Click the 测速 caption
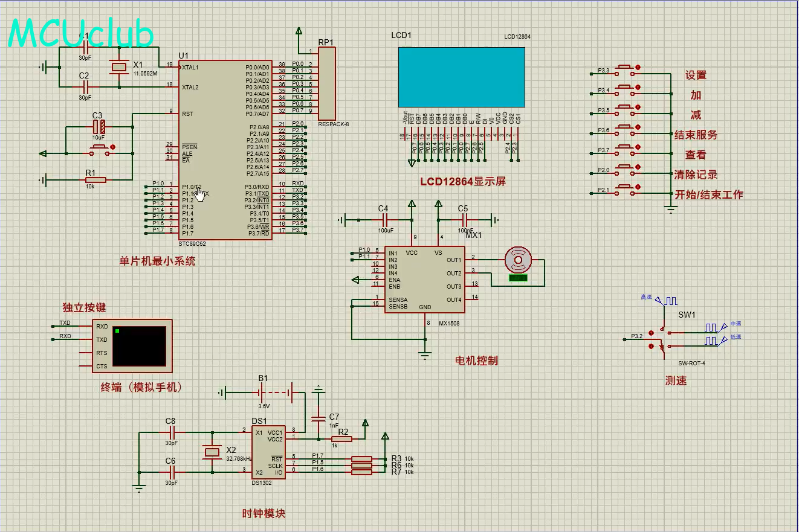The image size is (799, 532). pos(676,380)
